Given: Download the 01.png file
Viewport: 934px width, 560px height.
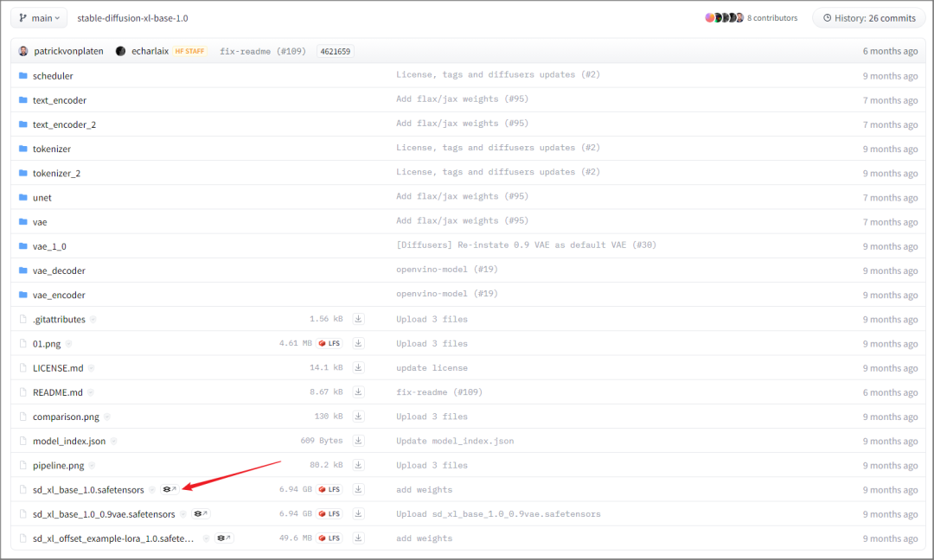Looking at the screenshot, I should pyautogui.click(x=358, y=343).
